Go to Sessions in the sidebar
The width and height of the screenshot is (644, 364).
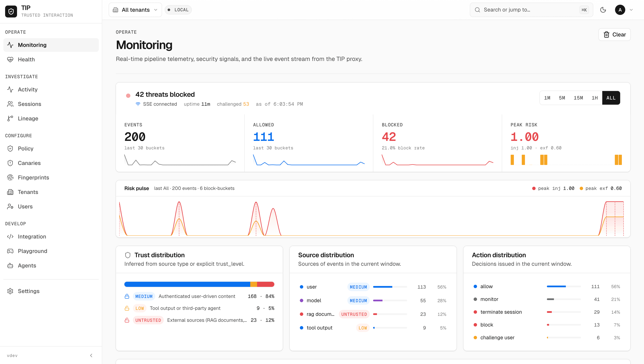pos(51,104)
